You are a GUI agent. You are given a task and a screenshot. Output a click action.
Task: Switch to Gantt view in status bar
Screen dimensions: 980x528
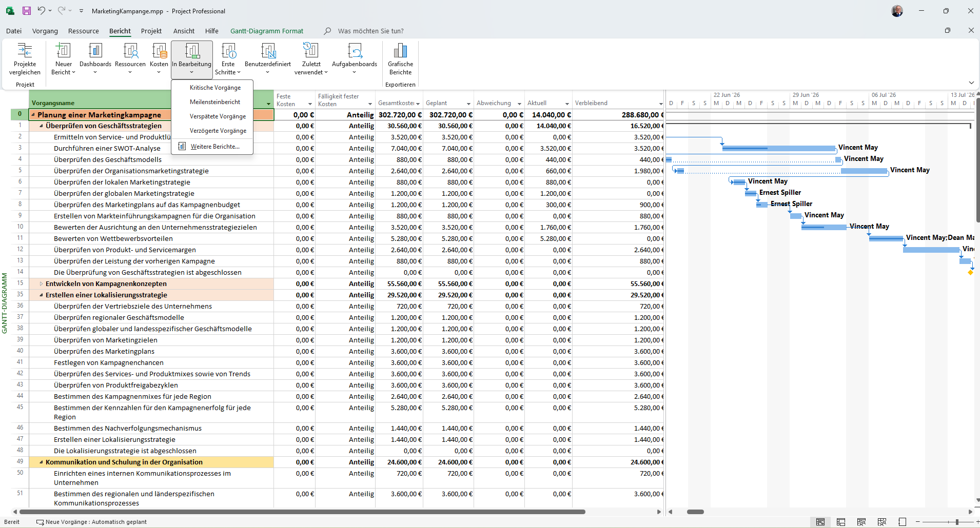click(x=820, y=522)
